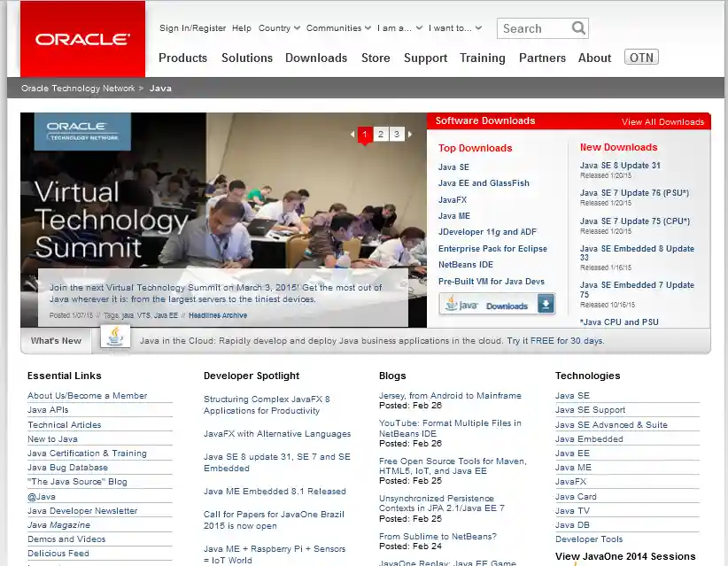Select carousel slide 3 indicator
The height and width of the screenshot is (566, 728).
point(396,134)
